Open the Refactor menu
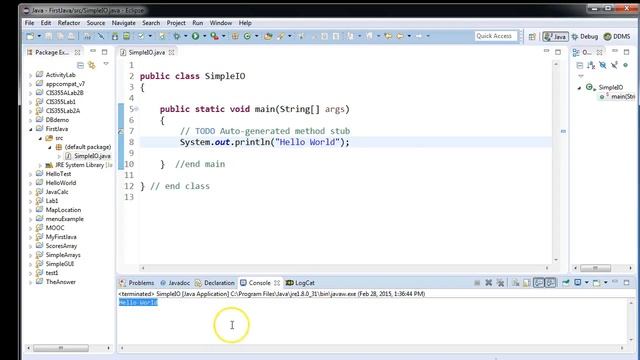The height and width of the screenshot is (360, 640). [x=69, y=23]
